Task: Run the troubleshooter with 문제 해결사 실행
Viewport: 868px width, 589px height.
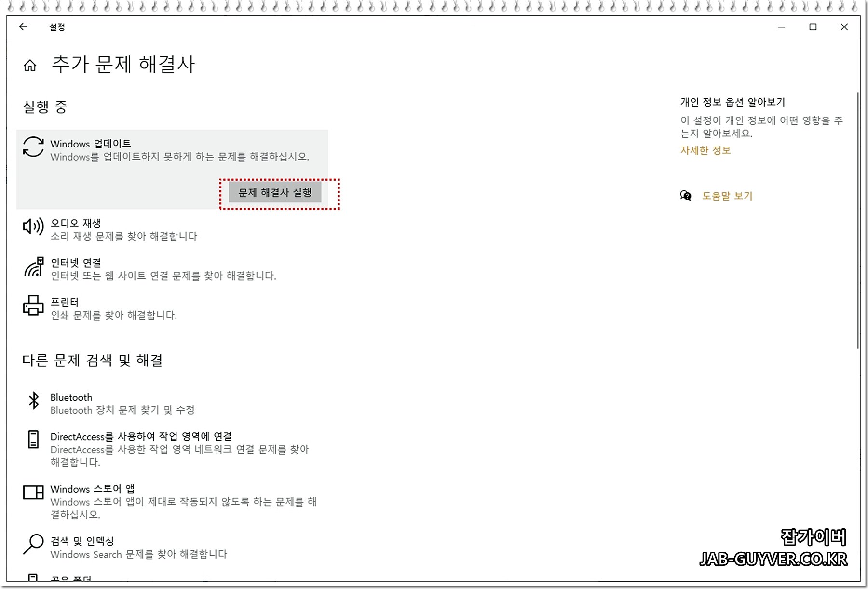Action: [x=275, y=193]
